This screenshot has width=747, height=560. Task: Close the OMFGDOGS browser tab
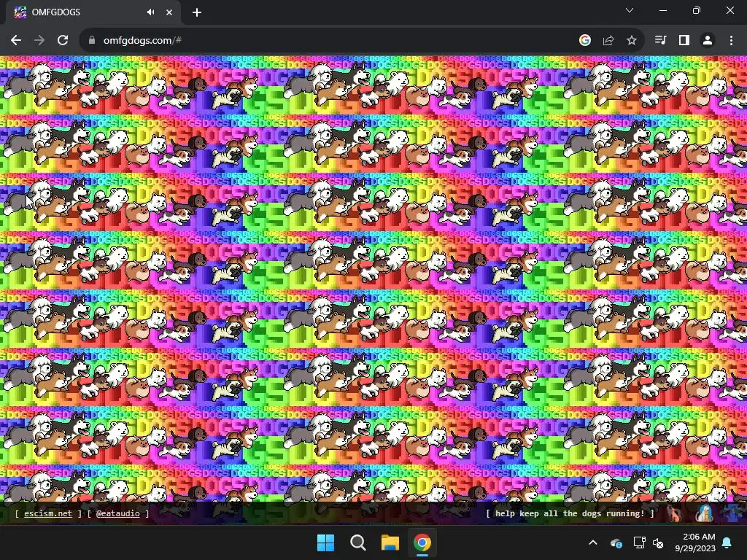169,12
